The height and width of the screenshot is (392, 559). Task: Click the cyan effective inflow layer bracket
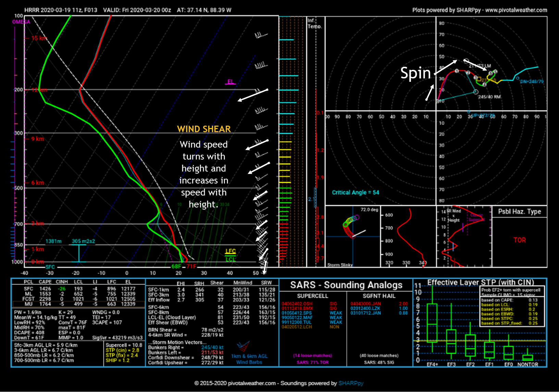pos(79,253)
